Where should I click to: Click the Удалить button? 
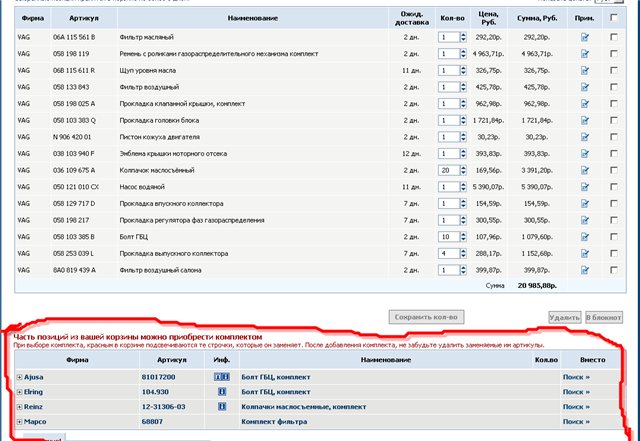pyautogui.click(x=564, y=317)
